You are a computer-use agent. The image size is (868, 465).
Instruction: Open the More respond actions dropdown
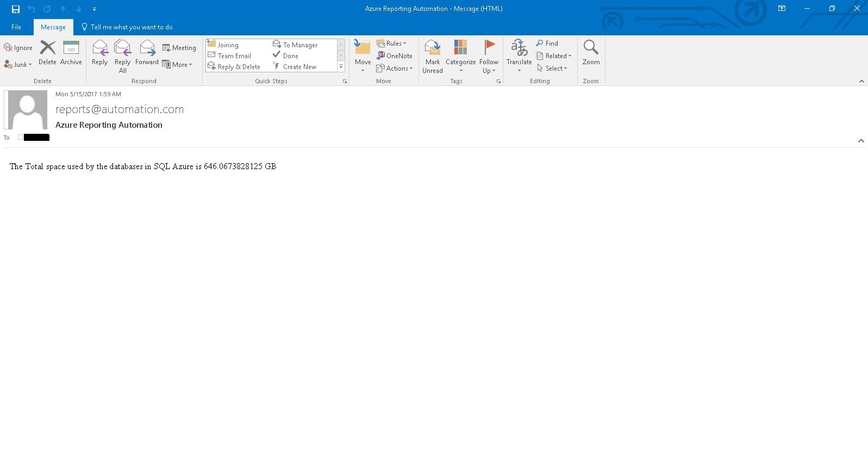point(177,64)
